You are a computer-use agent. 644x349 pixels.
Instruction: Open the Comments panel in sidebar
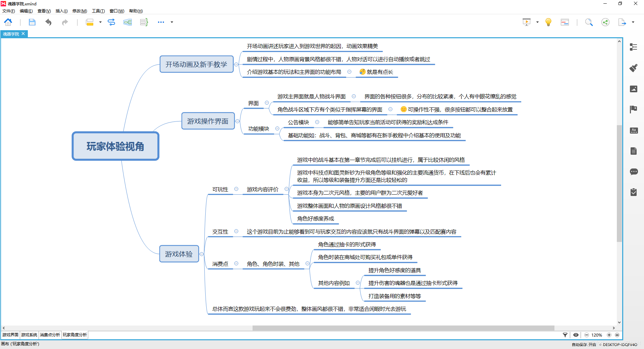[633, 172]
